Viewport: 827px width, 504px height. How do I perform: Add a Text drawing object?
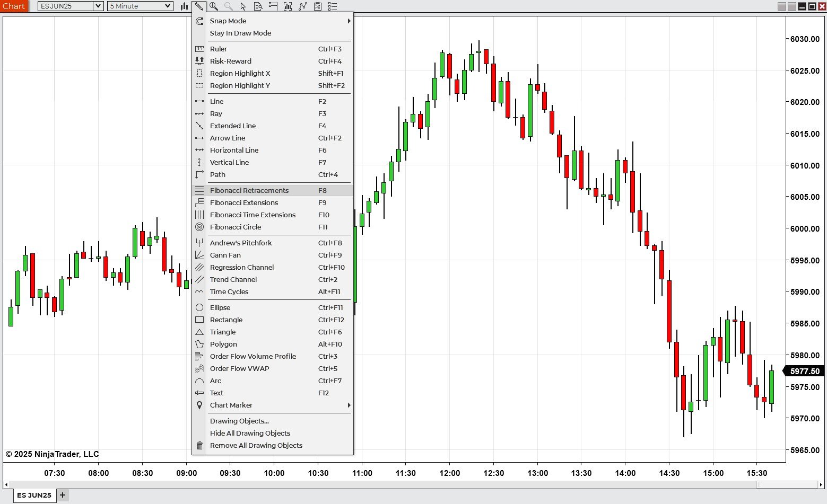point(273,393)
